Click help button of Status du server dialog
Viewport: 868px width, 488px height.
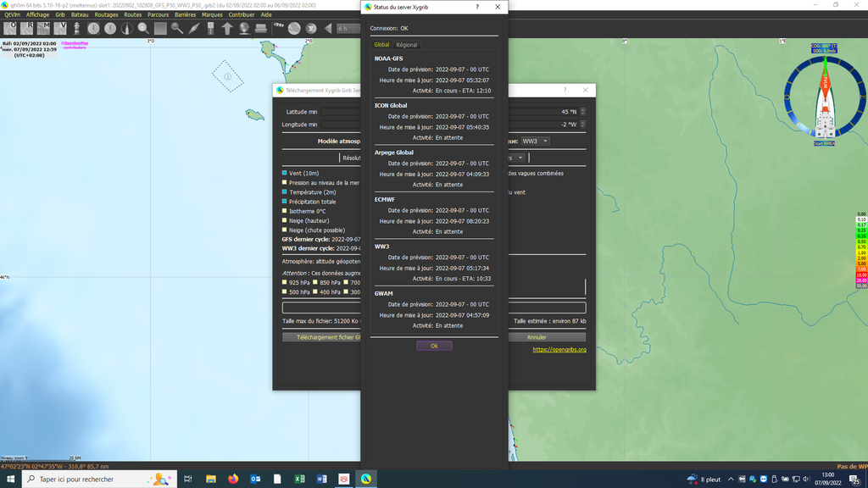477,7
